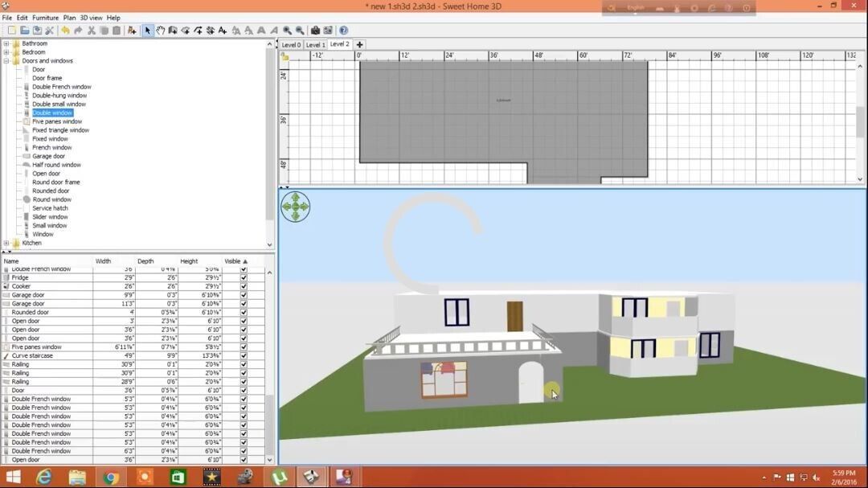Image resolution: width=868 pixels, height=488 pixels.
Task: Open Preferences from toolbar tools icon
Action: 50,31
